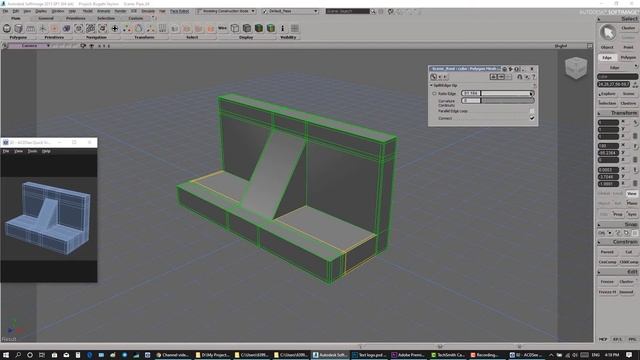Click the previous arrow in property editor
Image resolution: width=640 pixels, height=360 pixels.
(440, 77)
